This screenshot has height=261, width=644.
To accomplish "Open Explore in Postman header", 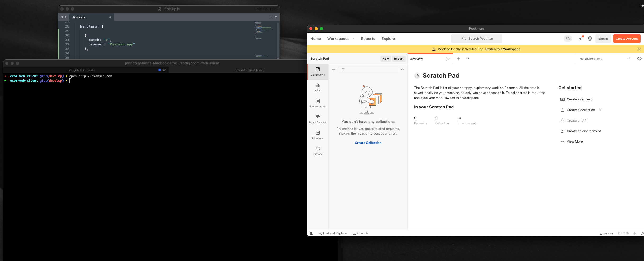I will click(388, 39).
